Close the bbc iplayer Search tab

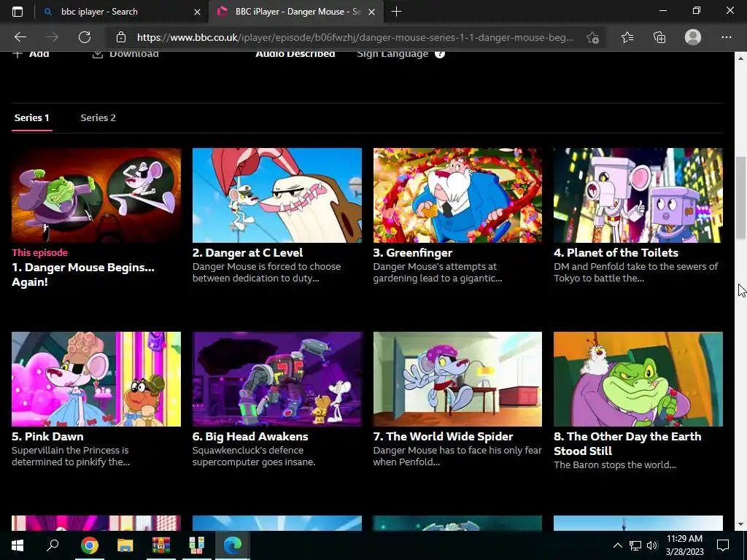(x=197, y=12)
